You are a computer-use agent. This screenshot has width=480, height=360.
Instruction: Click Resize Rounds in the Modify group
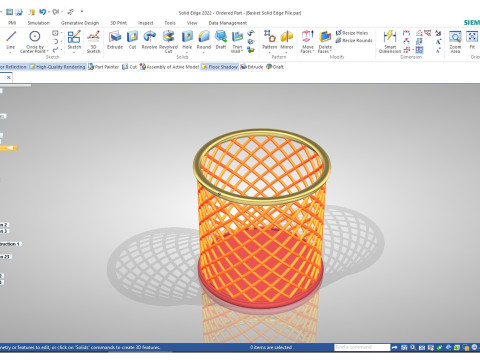(354, 40)
